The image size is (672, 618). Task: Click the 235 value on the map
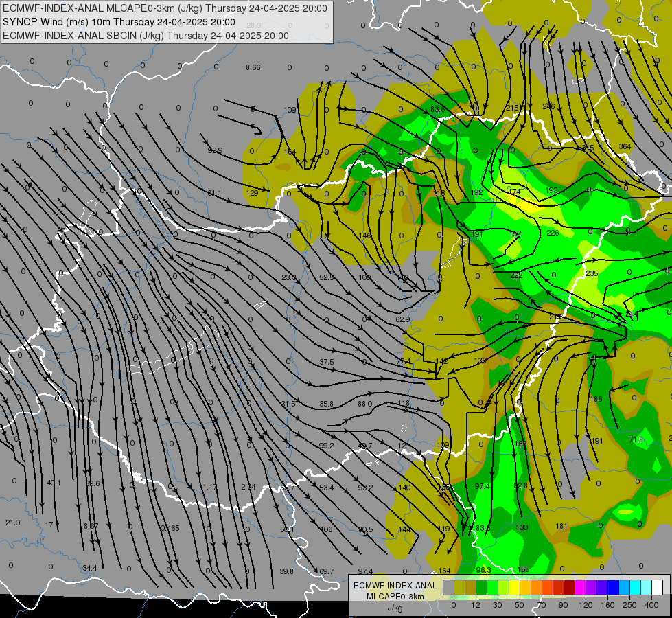pos(592,273)
